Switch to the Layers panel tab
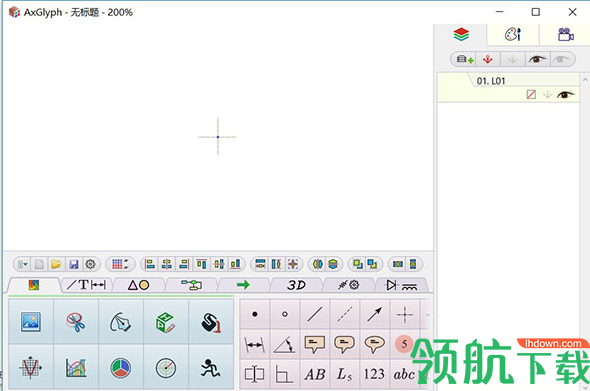Viewport: 590px width, 391px height. click(x=461, y=35)
